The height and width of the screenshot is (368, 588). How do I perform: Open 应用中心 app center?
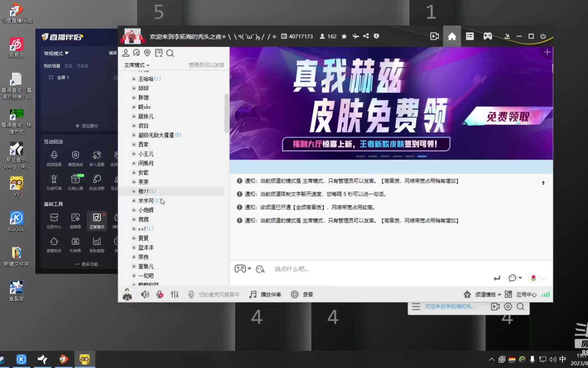(x=521, y=294)
